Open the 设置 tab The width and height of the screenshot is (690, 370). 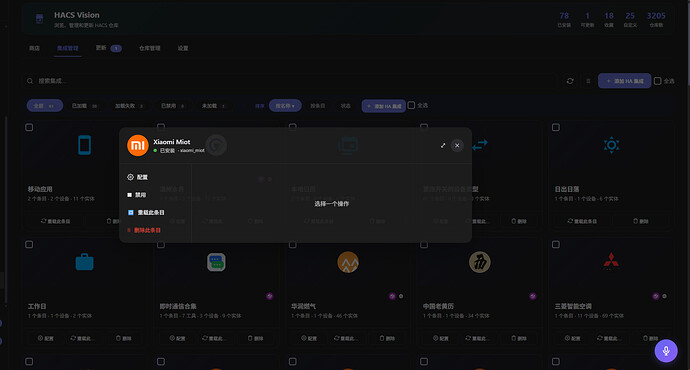(183, 48)
